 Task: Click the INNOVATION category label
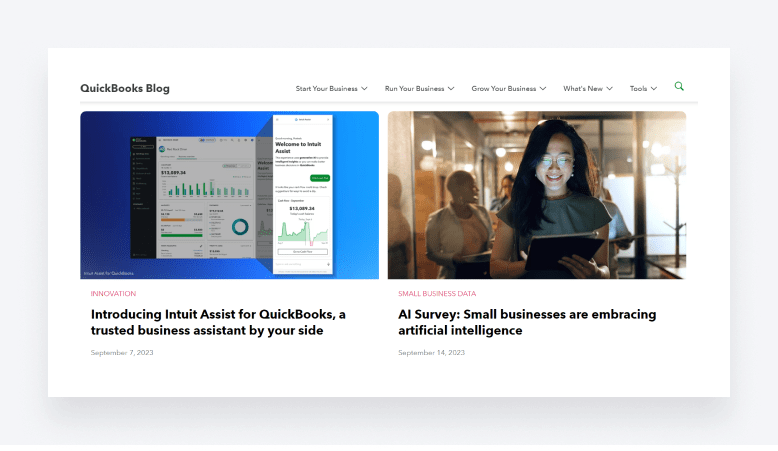pos(113,294)
